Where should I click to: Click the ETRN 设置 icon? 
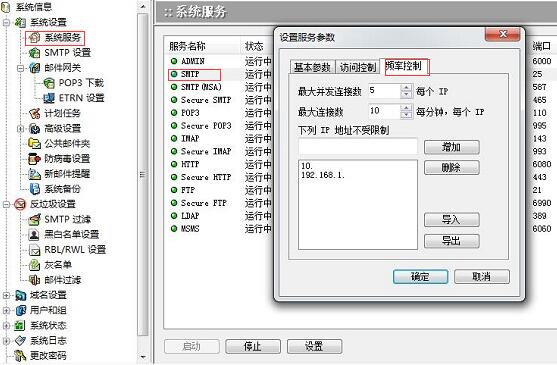49,98
